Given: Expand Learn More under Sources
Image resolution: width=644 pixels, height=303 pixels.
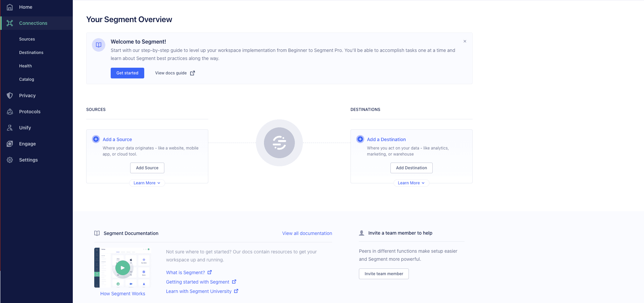Looking at the screenshot, I should [x=147, y=183].
